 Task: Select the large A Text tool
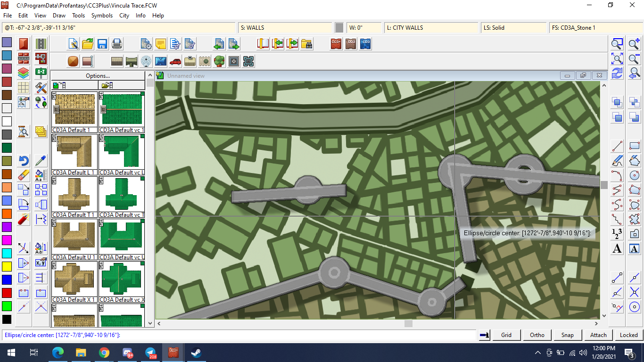point(617,249)
